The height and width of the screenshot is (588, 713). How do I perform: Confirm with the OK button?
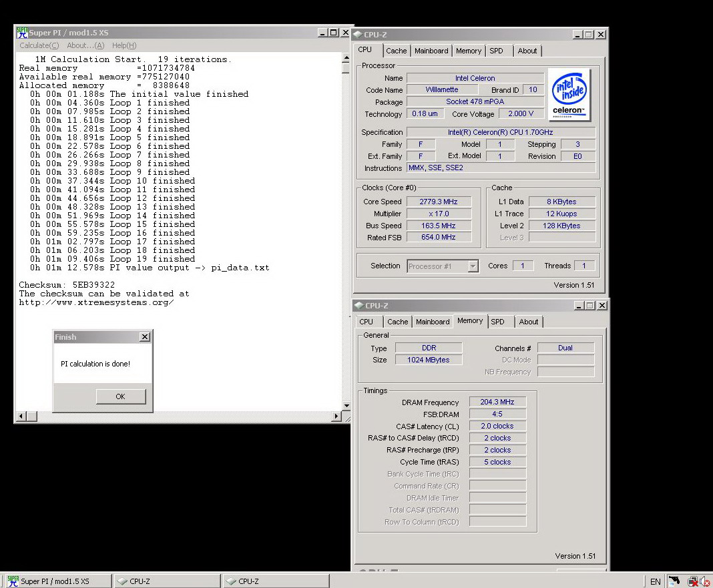120,396
